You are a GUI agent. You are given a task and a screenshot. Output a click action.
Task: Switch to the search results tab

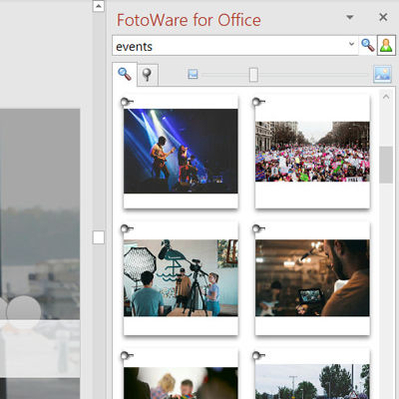point(125,74)
